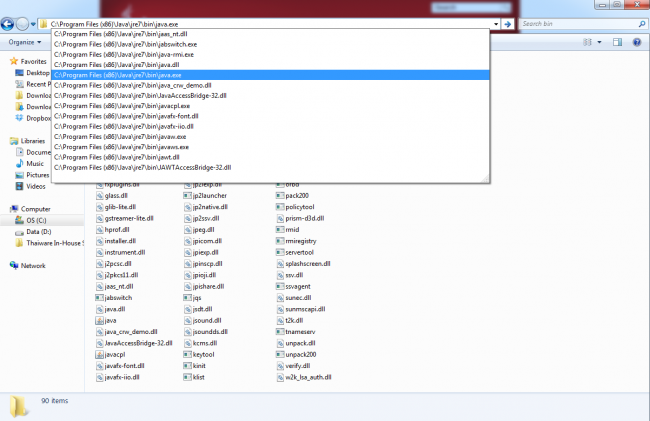Select java_crw_demo.dll path suggestion
The image size is (650, 421).
coord(270,85)
